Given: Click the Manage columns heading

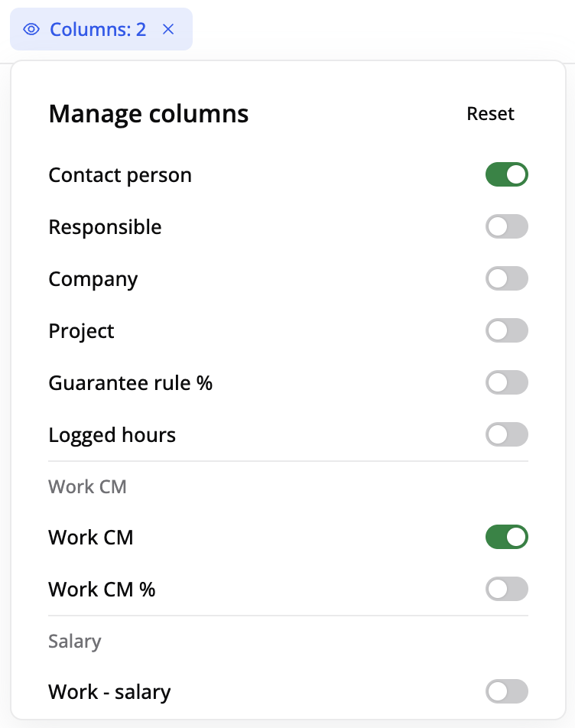Looking at the screenshot, I should click(x=148, y=114).
